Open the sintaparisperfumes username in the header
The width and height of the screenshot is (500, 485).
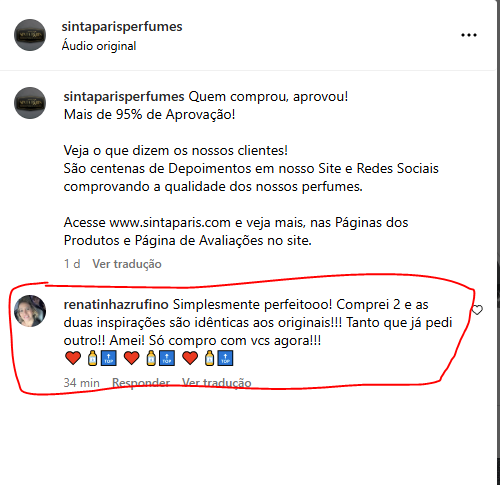[x=122, y=27]
